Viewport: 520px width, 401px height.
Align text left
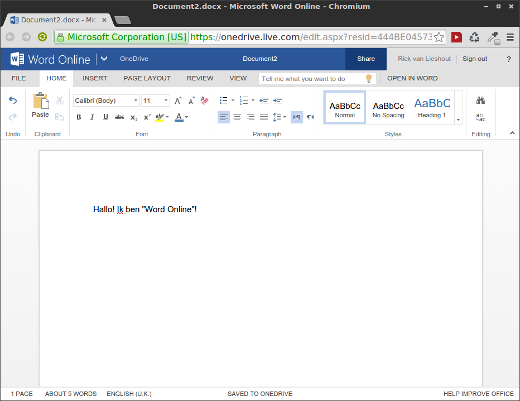[x=224, y=117]
